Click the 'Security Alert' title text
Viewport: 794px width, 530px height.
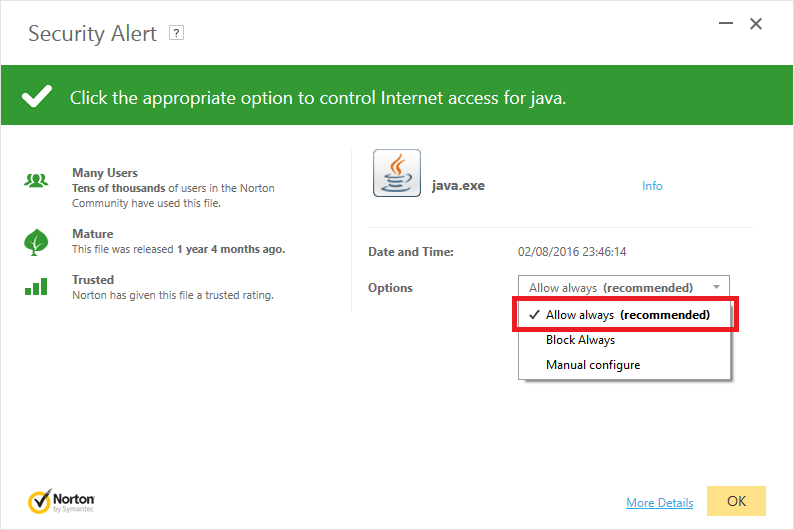92,34
